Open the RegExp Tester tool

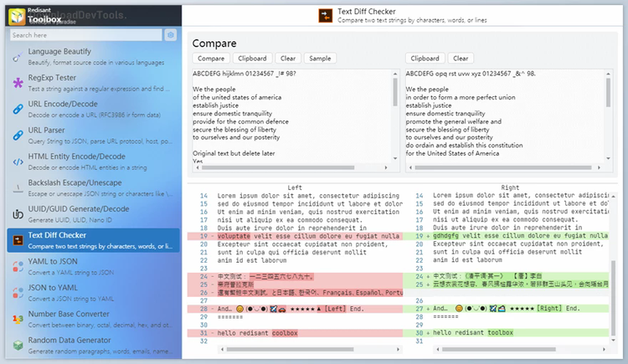(x=93, y=83)
